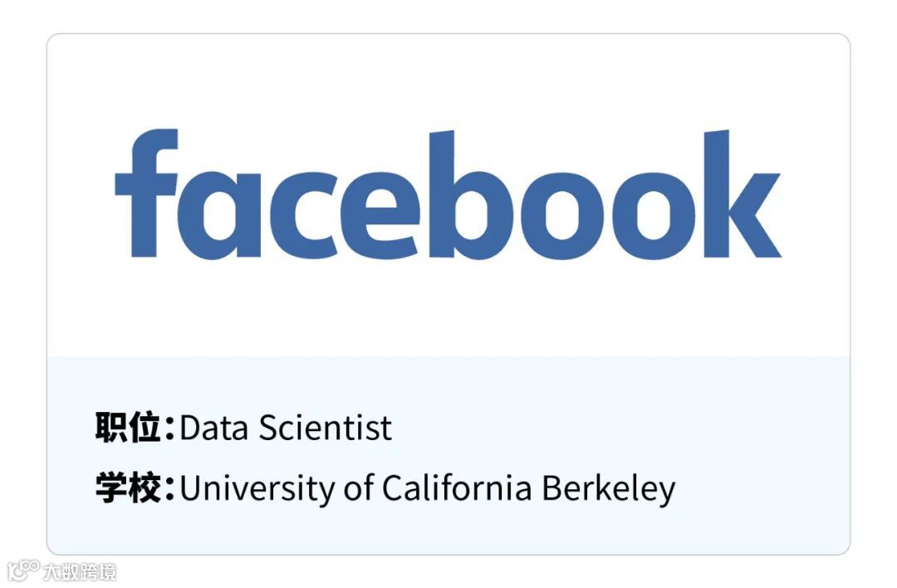Screen dimensions: 897x588
Task: Click the colon after 职位
Action: [x=169, y=429]
